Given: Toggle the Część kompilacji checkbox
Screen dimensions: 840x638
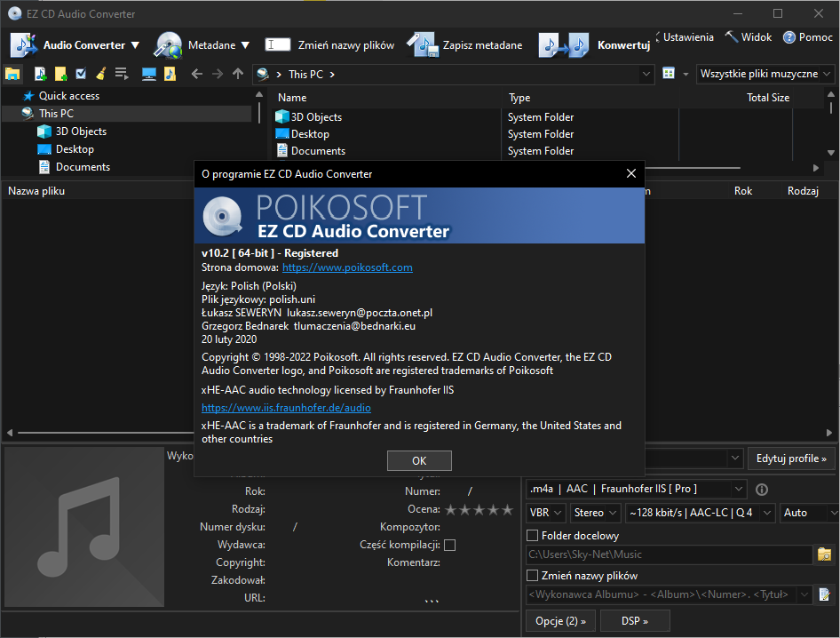Looking at the screenshot, I should (x=450, y=546).
